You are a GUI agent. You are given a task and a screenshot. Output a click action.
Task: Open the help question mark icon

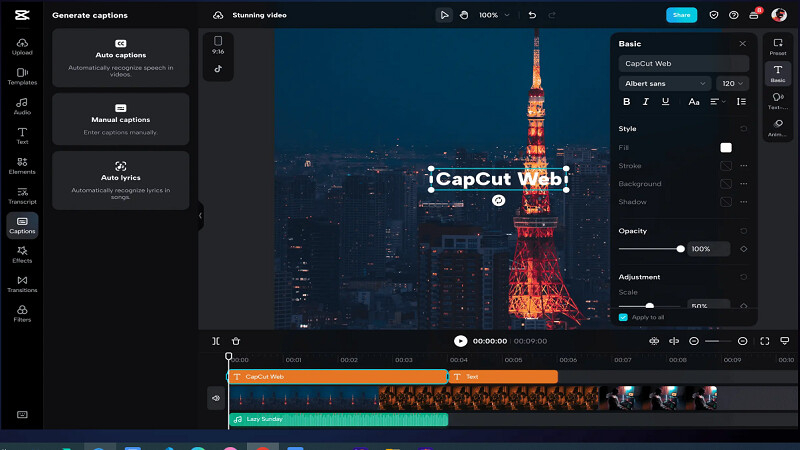pyautogui.click(x=734, y=15)
